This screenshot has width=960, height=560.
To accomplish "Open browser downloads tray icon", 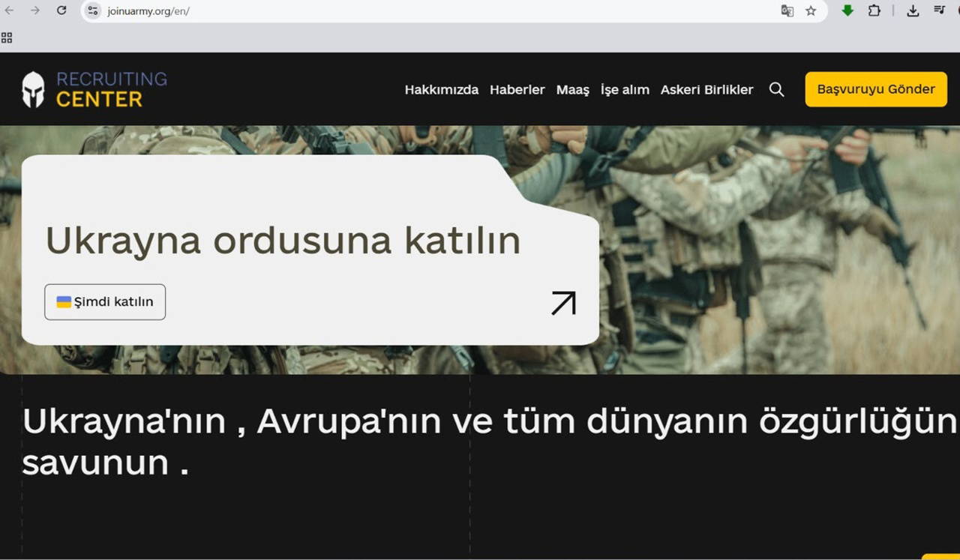I will [913, 10].
